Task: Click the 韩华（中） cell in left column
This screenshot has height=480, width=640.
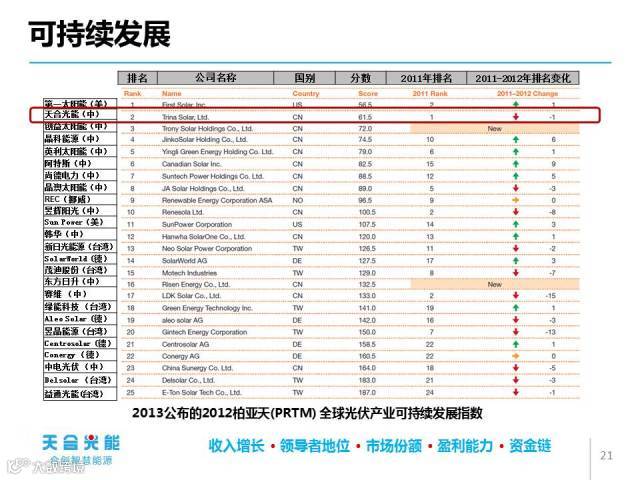Action: click(x=80, y=234)
